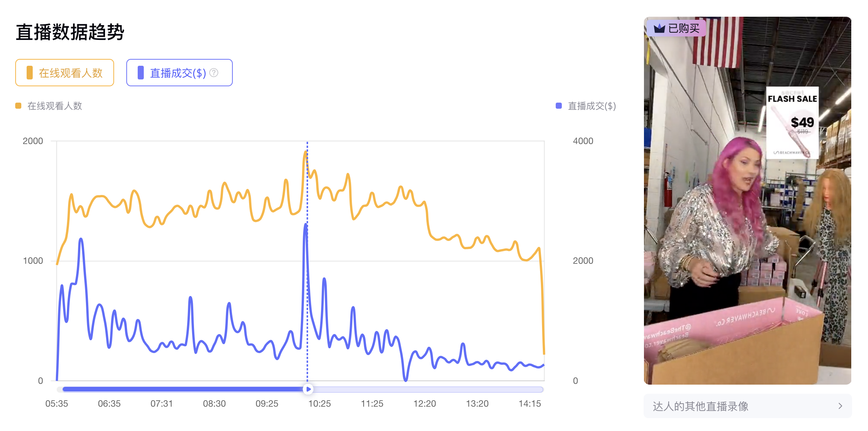The height and width of the screenshot is (431, 868).
Task: Click the help question mark icon
Action: (x=214, y=73)
